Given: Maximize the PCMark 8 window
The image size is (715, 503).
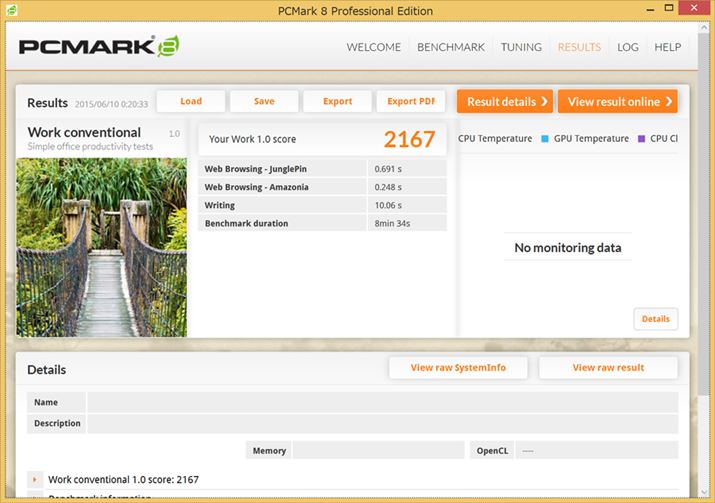Looking at the screenshot, I should [669, 8].
